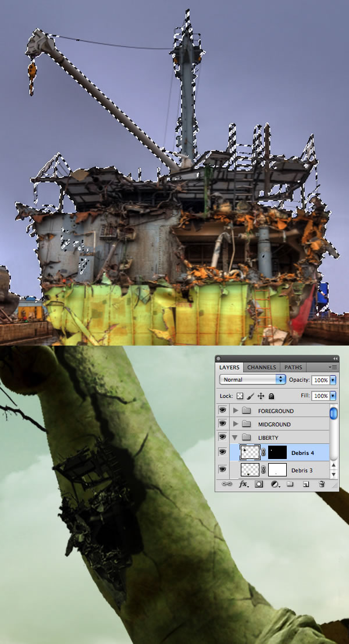Select the Debris 3 layer name
Viewport: 349px width, 644px height.
click(x=302, y=470)
